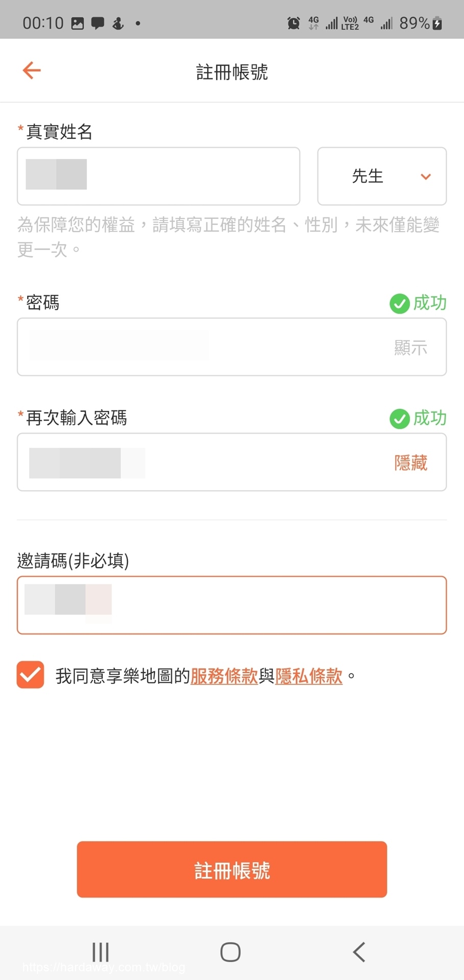Toggle 顯示 to reveal the password
The height and width of the screenshot is (980, 464).
410,348
